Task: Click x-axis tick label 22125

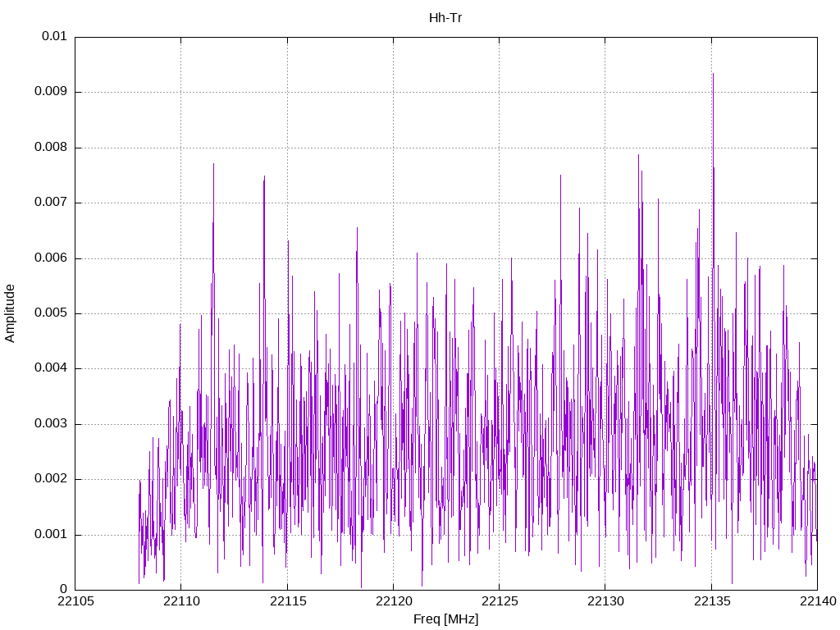Action: pos(500,601)
